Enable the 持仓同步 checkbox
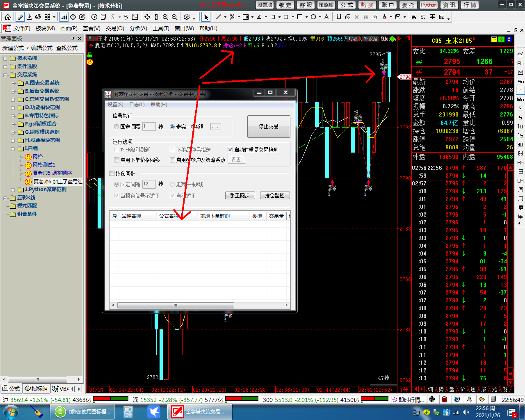525x420 pixels. 112,173
